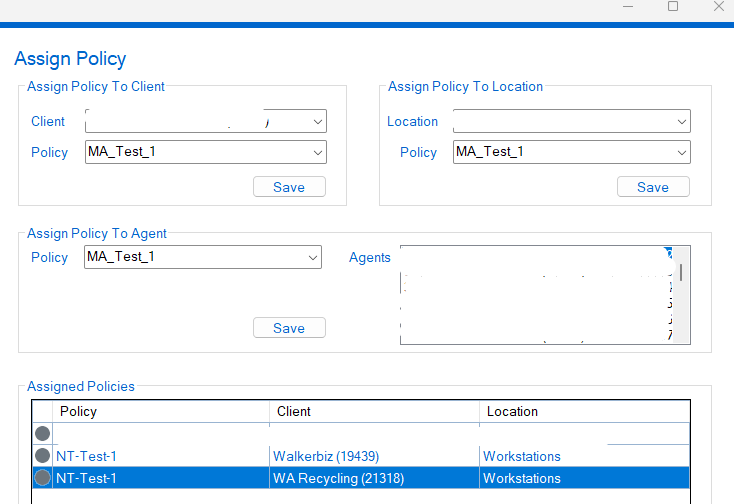734x504 pixels.
Task: Click the gray status circle in the Walkerbiz row
Action: coord(43,456)
